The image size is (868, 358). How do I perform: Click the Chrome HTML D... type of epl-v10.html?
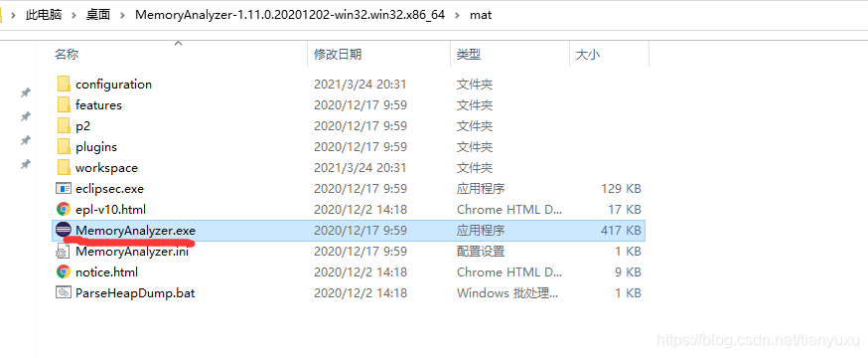pos(509,210)
